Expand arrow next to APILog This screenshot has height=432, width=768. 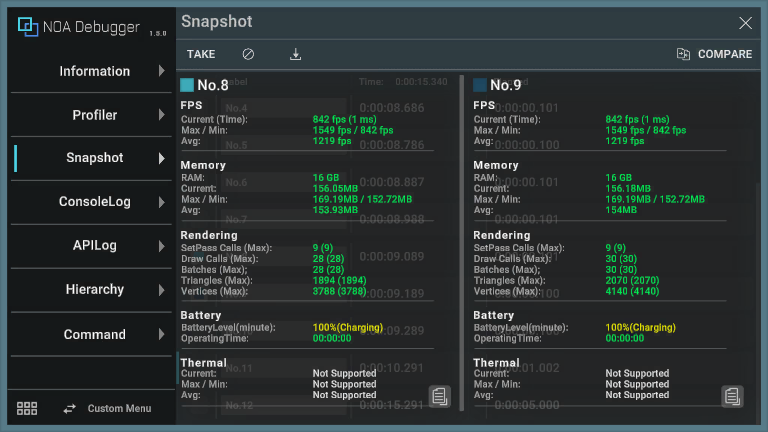click(162, 246)
